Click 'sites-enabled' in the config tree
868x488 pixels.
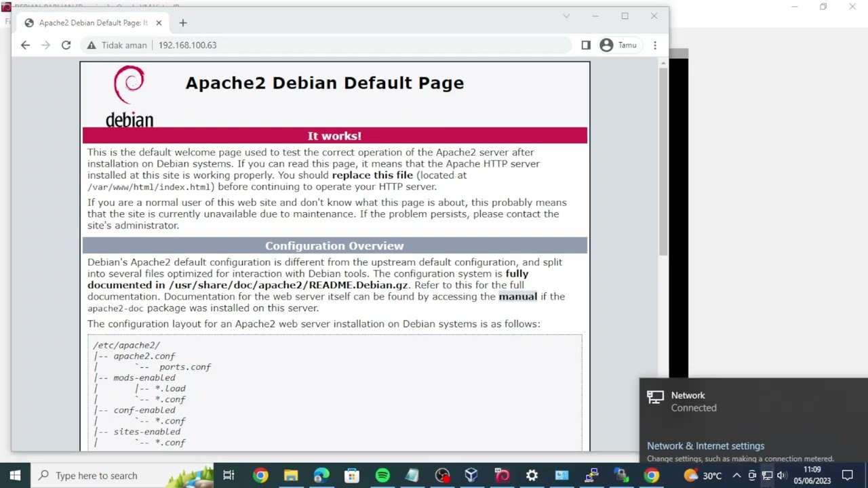tap(146, 432)
